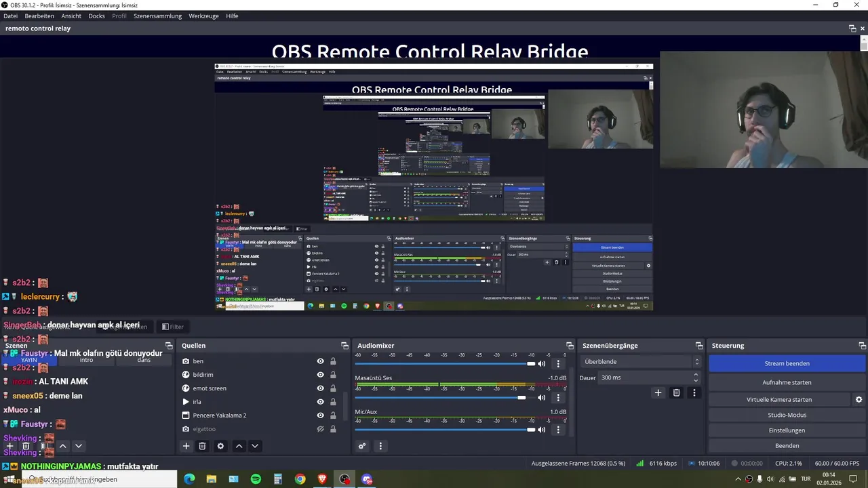Hide the emot screen source
The image size is (868, 488).
320,388
